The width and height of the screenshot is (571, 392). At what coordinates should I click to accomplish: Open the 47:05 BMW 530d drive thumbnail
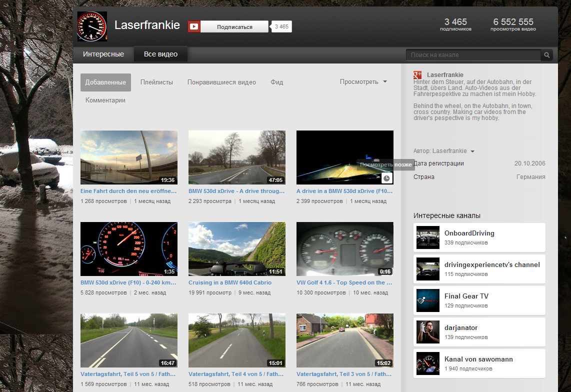tap(237, 157)
